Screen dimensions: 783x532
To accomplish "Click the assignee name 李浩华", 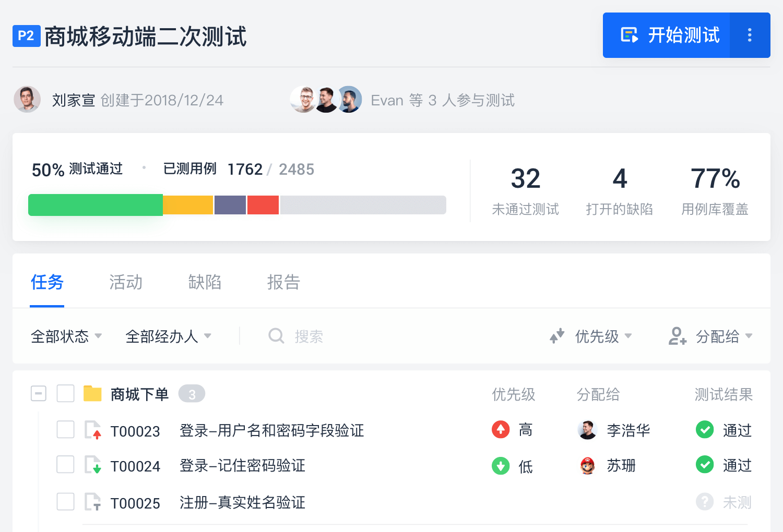I will coord(628,430).
